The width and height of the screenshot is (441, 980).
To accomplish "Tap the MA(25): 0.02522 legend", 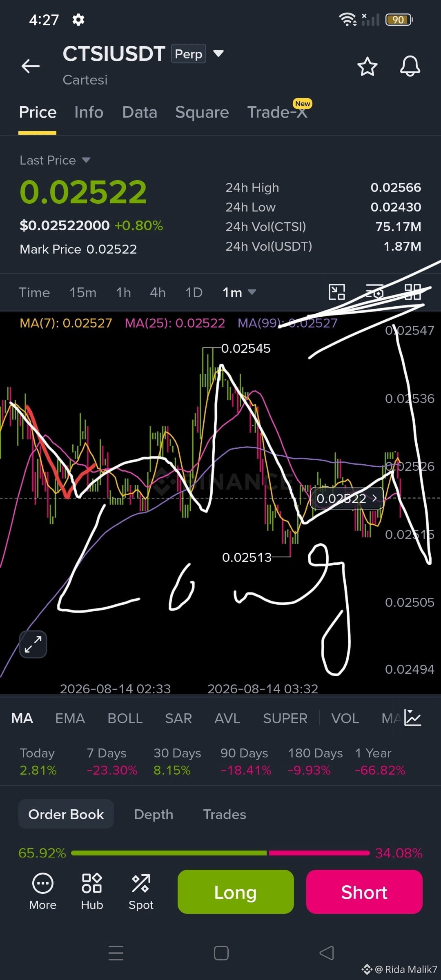I will click(175, 323).
